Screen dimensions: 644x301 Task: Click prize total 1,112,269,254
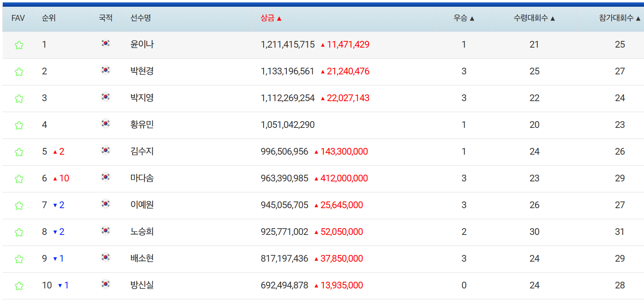(x=288, y=98)
